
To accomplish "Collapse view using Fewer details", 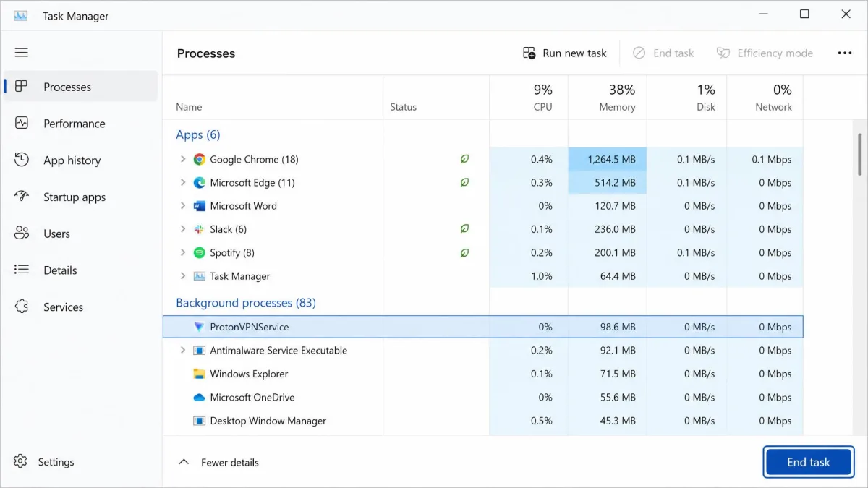I will pos(218,462).
